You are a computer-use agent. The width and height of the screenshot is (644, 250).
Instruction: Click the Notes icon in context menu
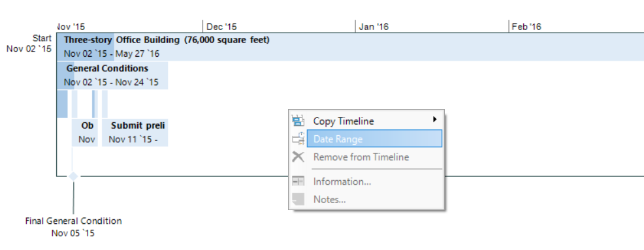point(298,200)
